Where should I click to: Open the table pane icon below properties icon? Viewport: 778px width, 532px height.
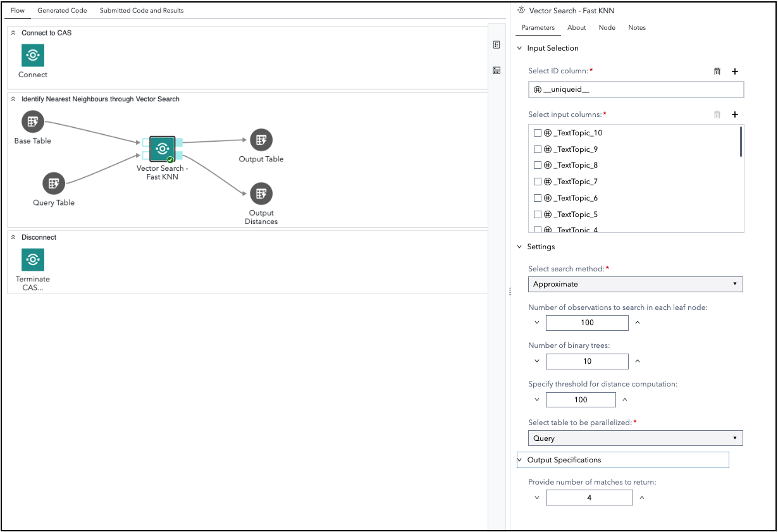click(497, 70)
